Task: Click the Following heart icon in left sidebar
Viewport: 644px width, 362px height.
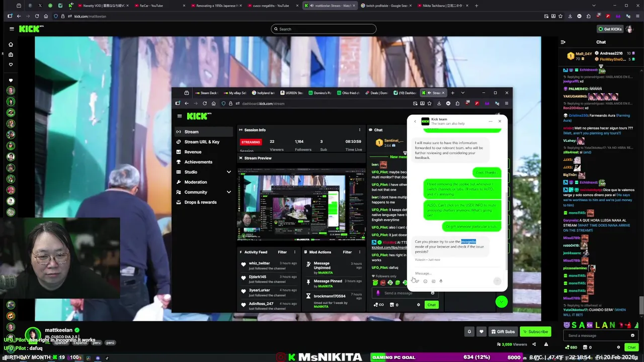Action: click(x=11, y=64)
